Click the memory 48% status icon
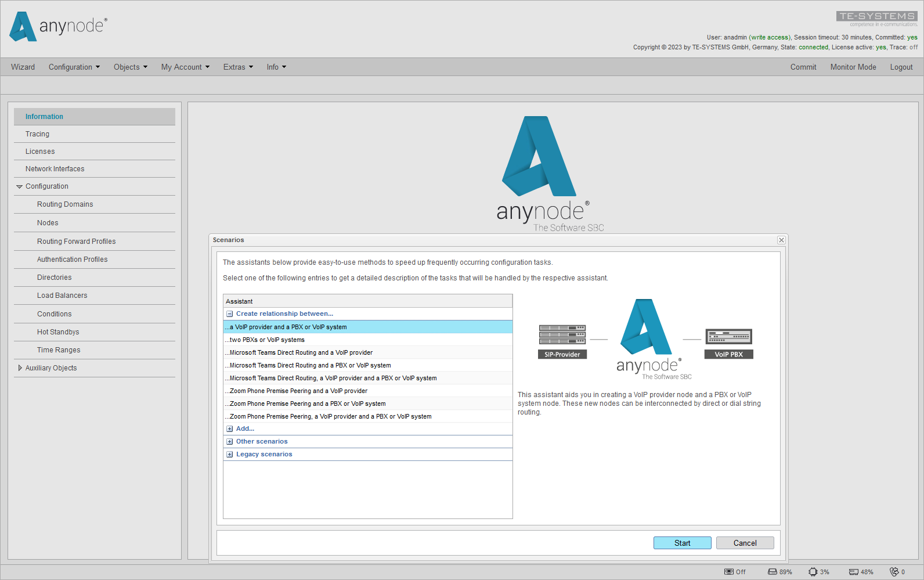This screenshot has width=924, height=580. 854,572
